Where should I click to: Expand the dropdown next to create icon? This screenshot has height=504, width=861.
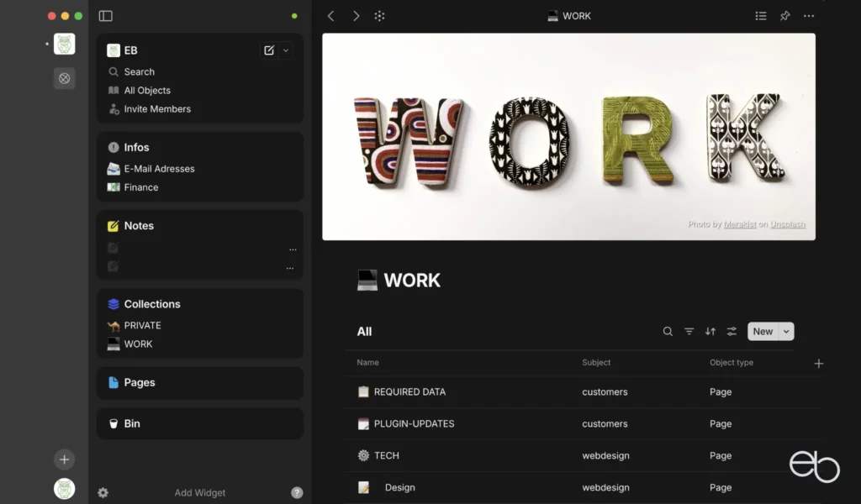tap(286, 50)
